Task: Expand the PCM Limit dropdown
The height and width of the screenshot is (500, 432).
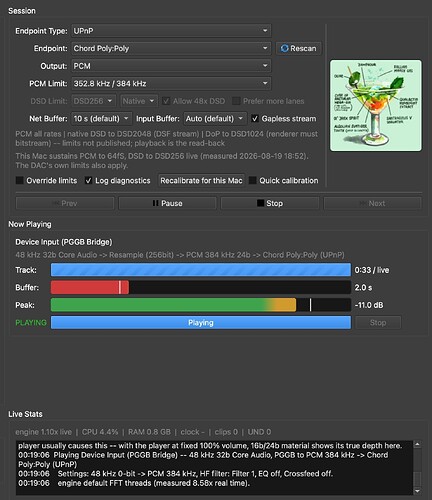Action: coord(171,83)
